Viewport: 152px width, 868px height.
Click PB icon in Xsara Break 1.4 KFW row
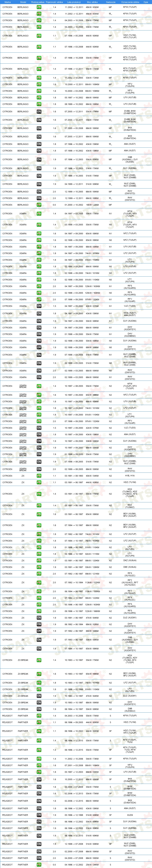click(39, 386)
